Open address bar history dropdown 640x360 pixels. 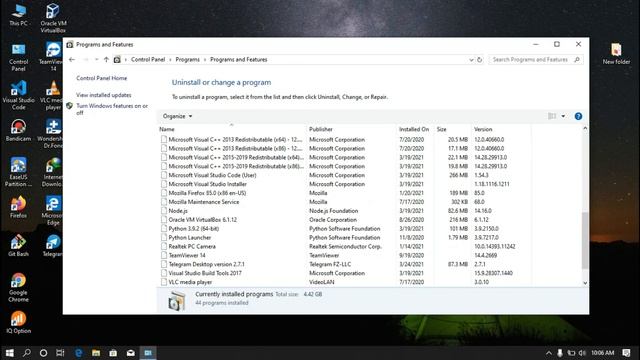471,60
